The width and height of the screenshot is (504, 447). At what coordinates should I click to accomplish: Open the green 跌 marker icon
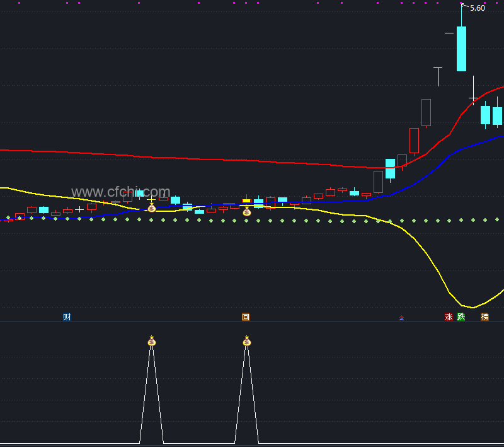tap(461, 317)
